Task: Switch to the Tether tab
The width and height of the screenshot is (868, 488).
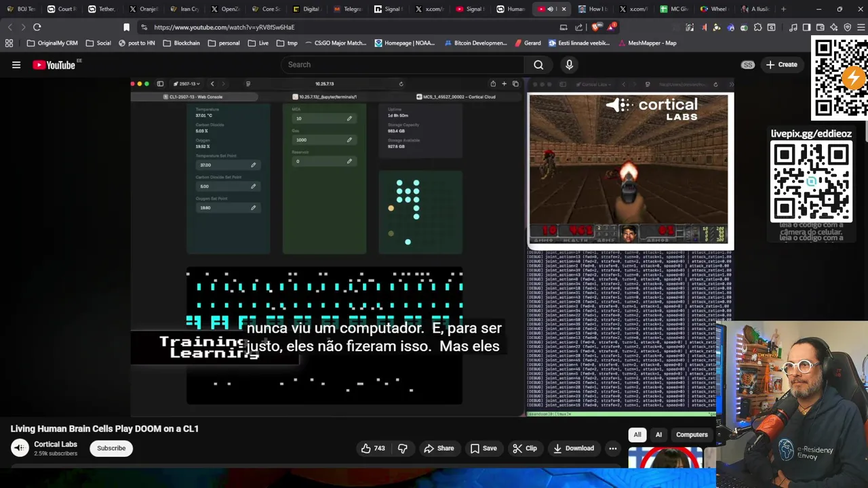Action: [102, 9]
